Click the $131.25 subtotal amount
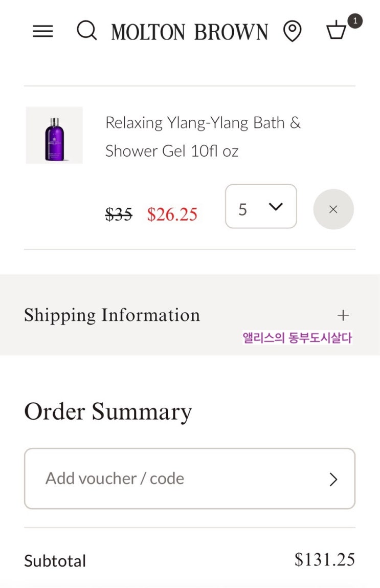380x588 pixels. pos(324,559)
